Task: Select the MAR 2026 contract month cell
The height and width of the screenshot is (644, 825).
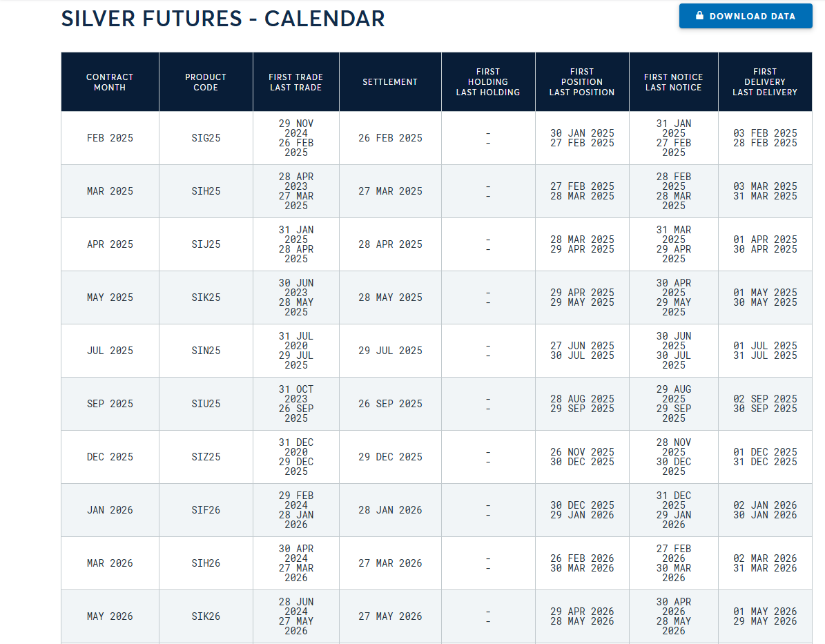Action: 110,563
